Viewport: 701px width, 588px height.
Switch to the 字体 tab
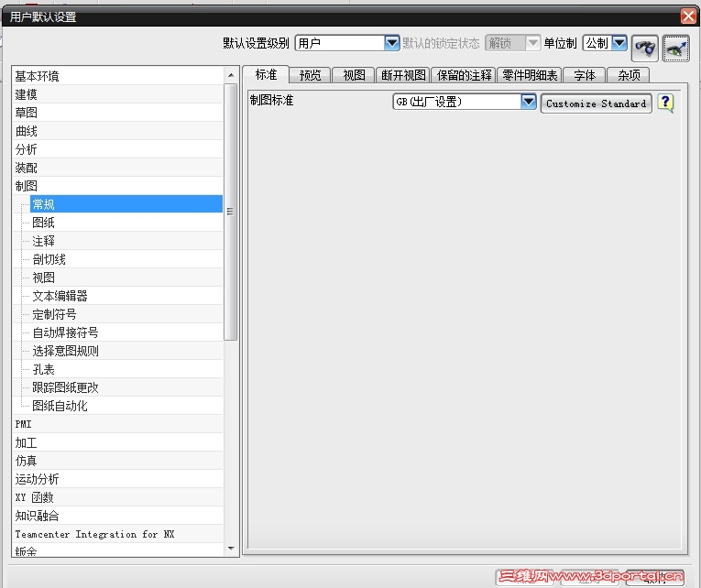(585, 75)
